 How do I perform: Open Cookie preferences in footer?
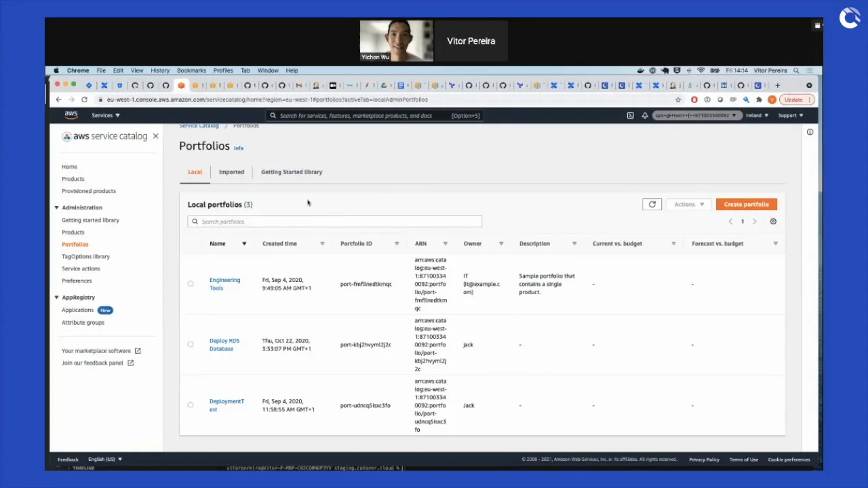coord(789,460)
